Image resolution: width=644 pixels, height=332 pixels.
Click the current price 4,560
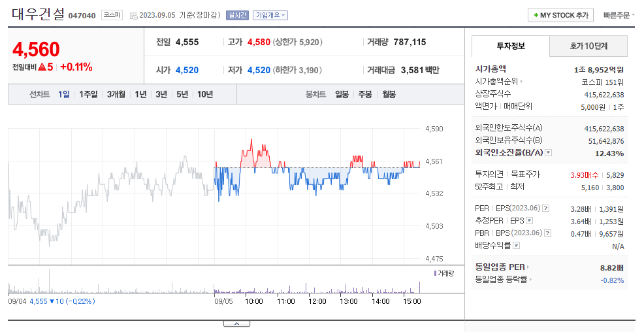(x=36, y=50)
